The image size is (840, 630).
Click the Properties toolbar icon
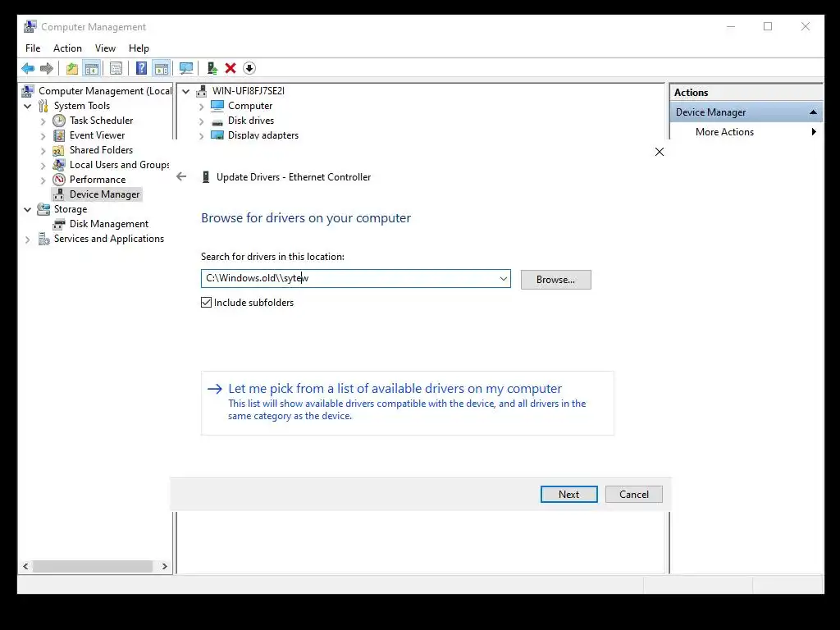pos(116,68)
